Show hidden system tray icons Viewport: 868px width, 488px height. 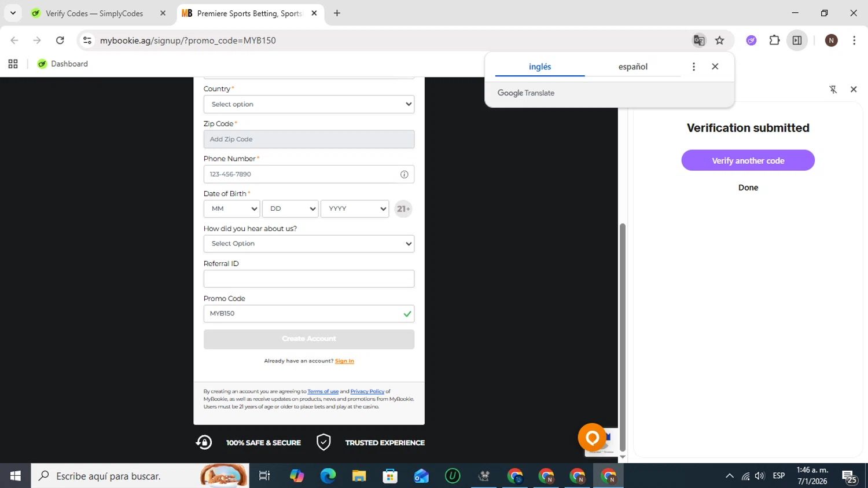click(730, 476)
